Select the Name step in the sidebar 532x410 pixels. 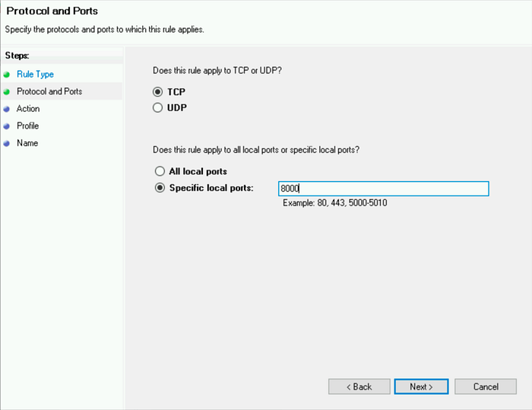(x=27, y=143)
